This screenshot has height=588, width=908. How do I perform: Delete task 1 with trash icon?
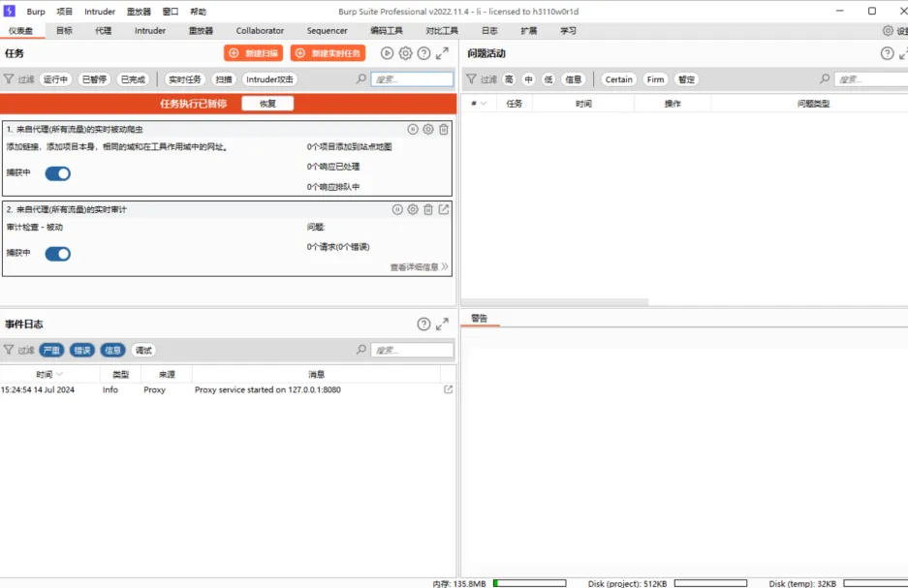coord(444,130)
